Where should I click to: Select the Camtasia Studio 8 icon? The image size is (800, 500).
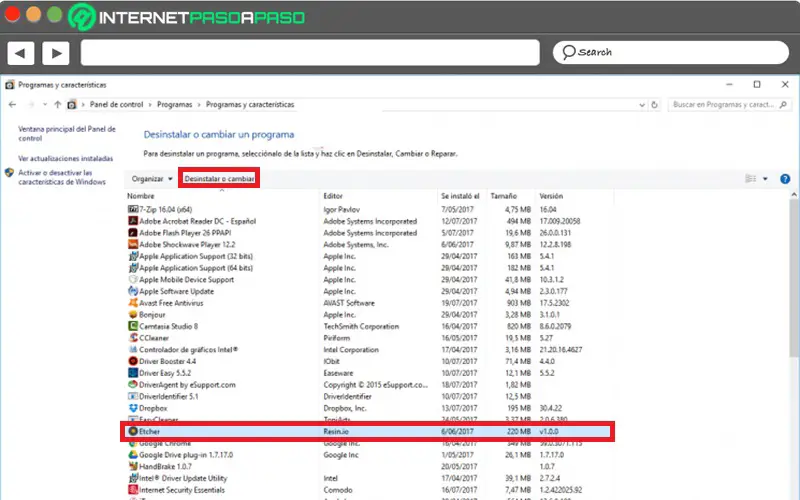coord(133,326)
